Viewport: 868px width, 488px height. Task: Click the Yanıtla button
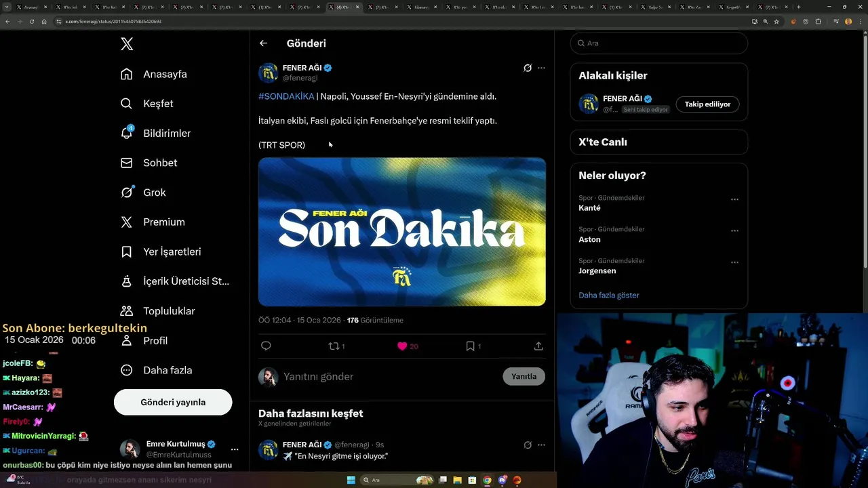click(524, 376)
